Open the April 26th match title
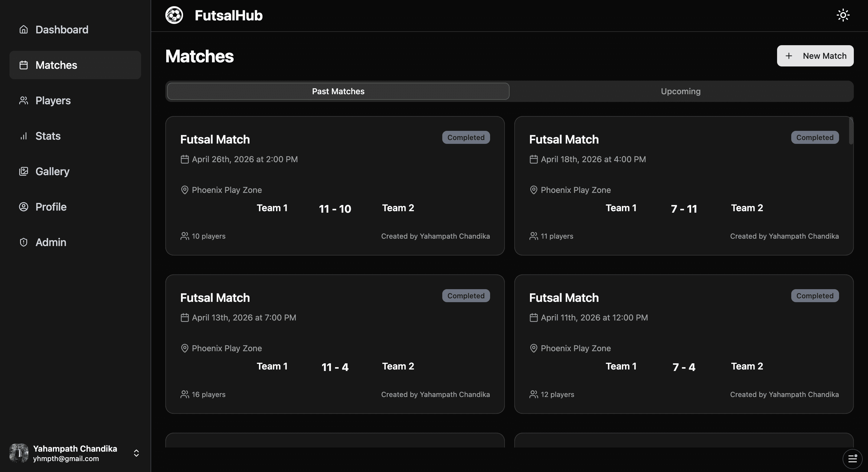 click(215, 139)
